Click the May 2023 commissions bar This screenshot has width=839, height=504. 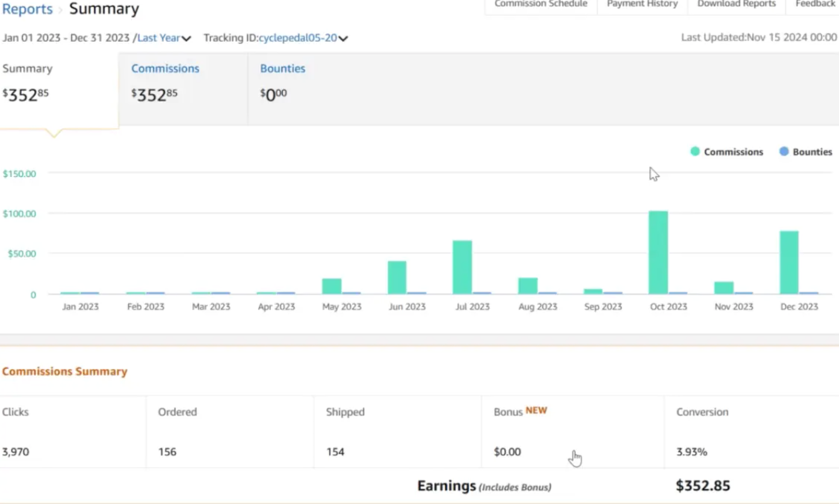click(x=332, y=286)
